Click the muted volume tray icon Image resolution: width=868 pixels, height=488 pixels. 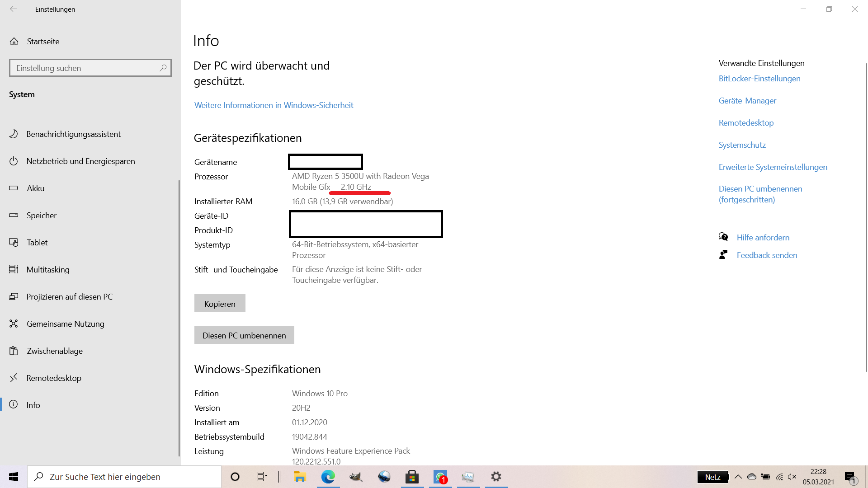point(792,477)
